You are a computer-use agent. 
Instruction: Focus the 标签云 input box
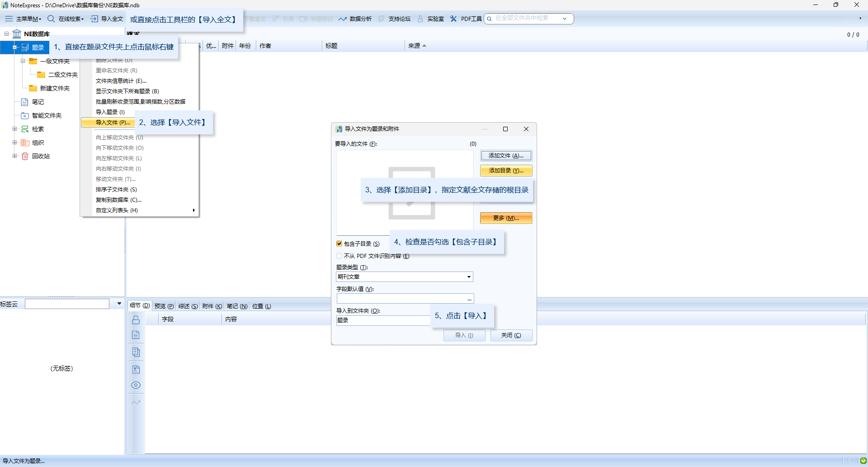(x=67, y=304)
